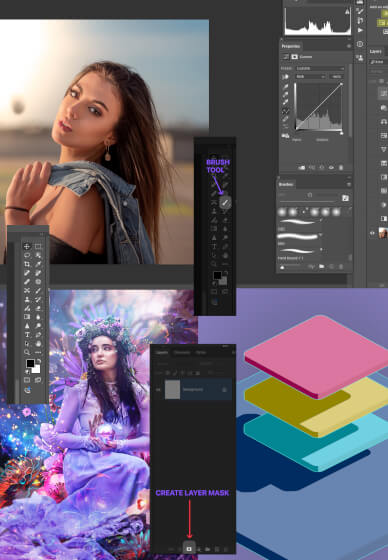This screenshot has height=560, width=388.
Task: Toggle the curve points editing tool in Properties
Action: pos(285,111)
